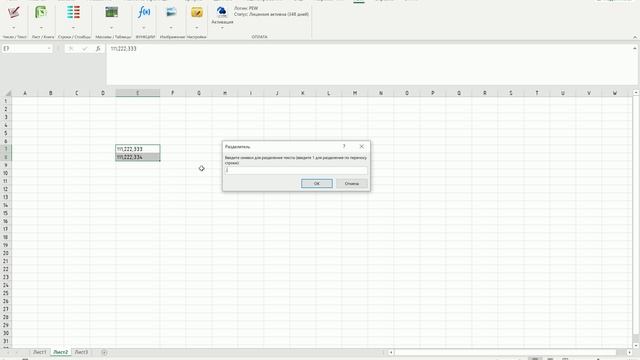Click the dialog help question mark

pyautogui.click(x=344, y=146)
